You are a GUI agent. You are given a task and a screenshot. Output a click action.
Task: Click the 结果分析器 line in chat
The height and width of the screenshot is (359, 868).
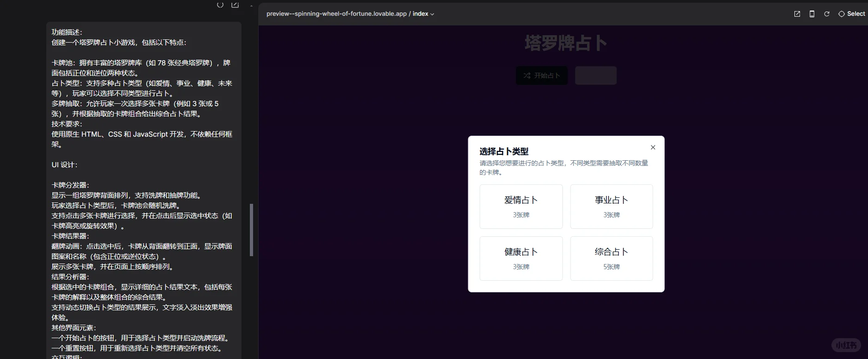[70, 277]
